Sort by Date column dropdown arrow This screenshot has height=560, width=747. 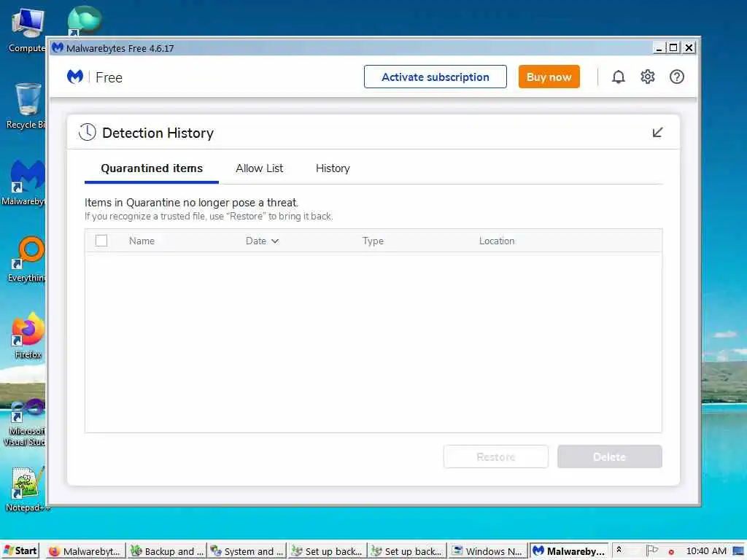[x=275, y=241]
